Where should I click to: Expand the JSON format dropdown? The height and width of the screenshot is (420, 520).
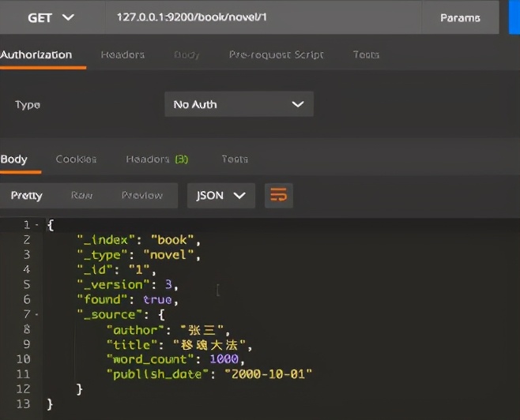(220, 196)
